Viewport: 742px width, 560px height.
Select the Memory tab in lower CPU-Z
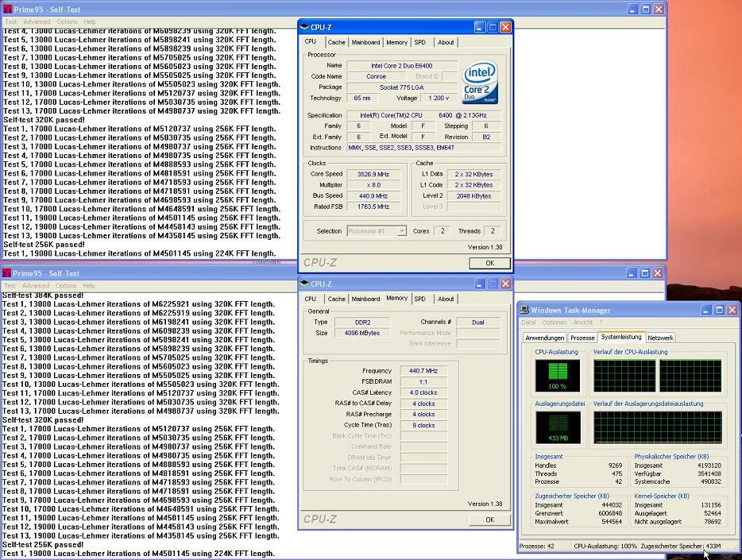[396, 298]
